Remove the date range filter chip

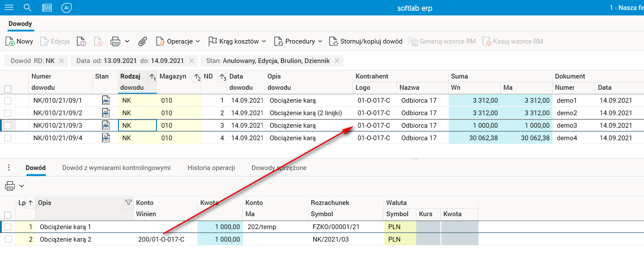click(191, 61)
